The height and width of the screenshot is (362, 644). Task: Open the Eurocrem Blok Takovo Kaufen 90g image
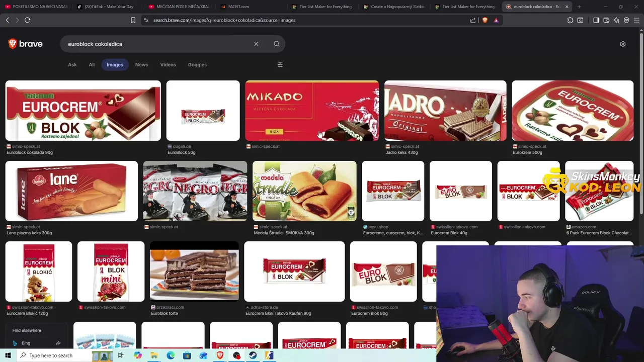(294, 271)
